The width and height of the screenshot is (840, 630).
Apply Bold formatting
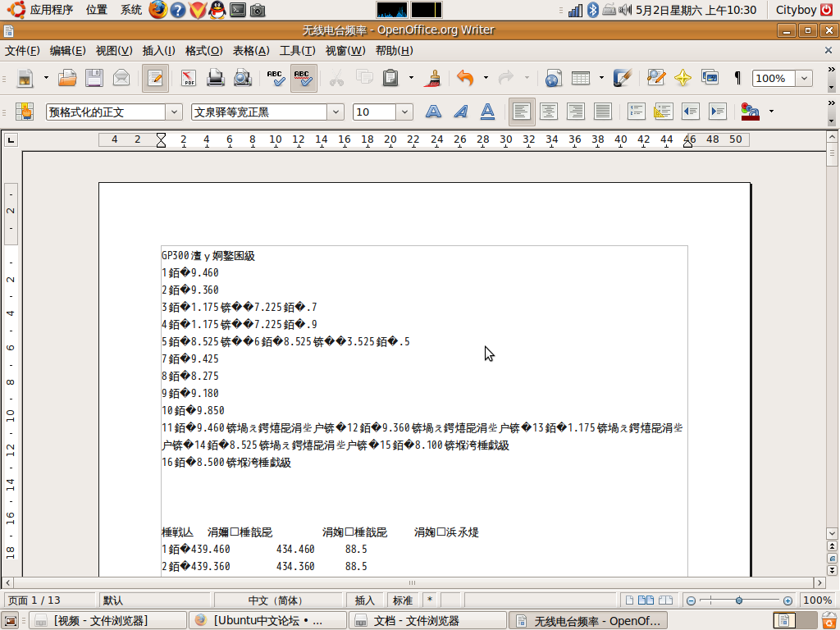click(x=433, y=112)
